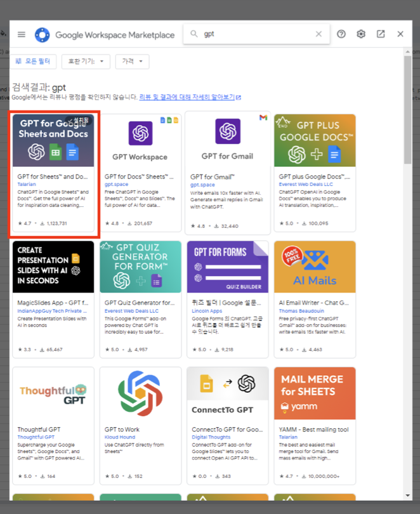Click Docs Sheets Slides icons on GPT Workspace card

click(x=169, y=121)
